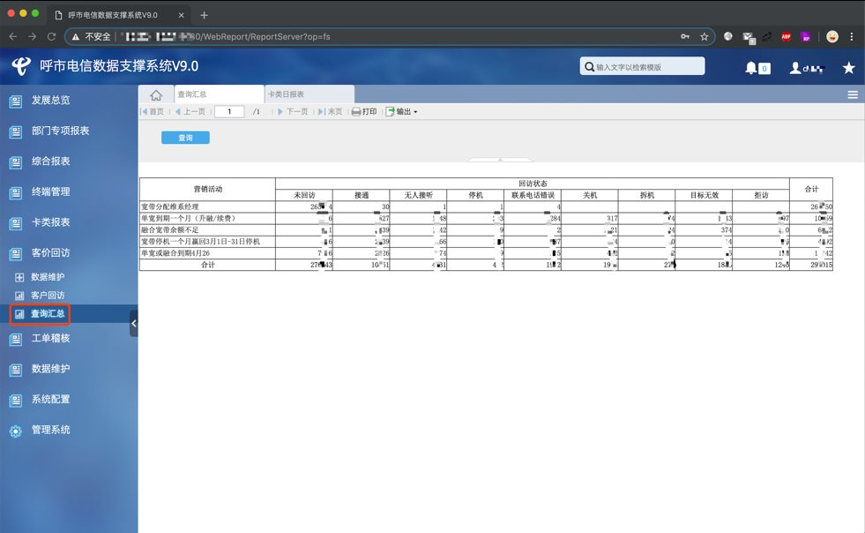Image resolution: width=865 pixels, height=533 pixels.
Task: Click the 接通 column header
Action: [x=361, y=195]
